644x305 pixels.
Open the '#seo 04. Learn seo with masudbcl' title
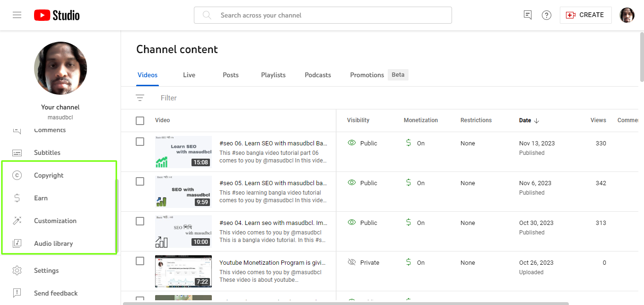click(x=273, y=223)
